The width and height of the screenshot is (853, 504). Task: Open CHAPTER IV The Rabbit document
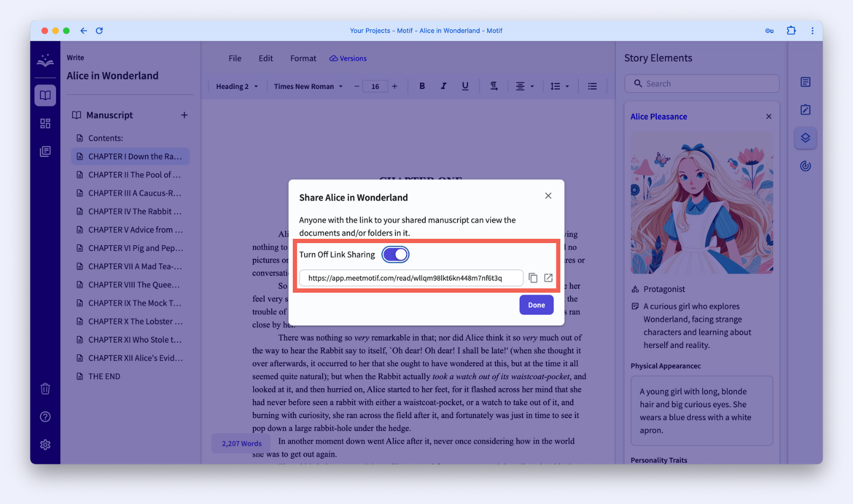[130, 211]
